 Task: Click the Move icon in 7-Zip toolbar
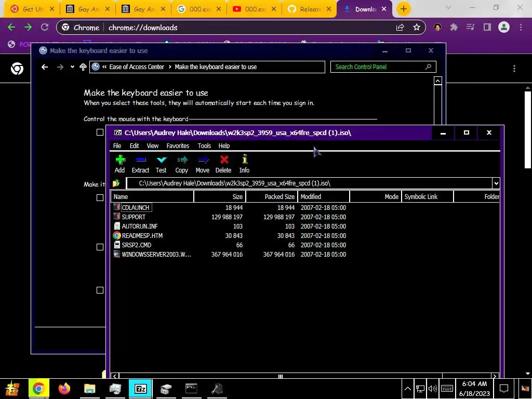[x=203, y=160]
